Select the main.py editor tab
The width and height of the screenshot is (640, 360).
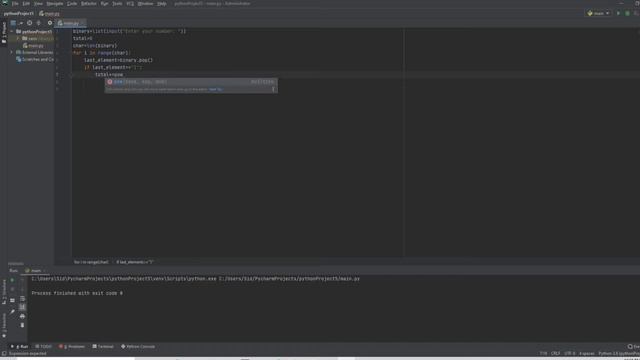point(70,23)
